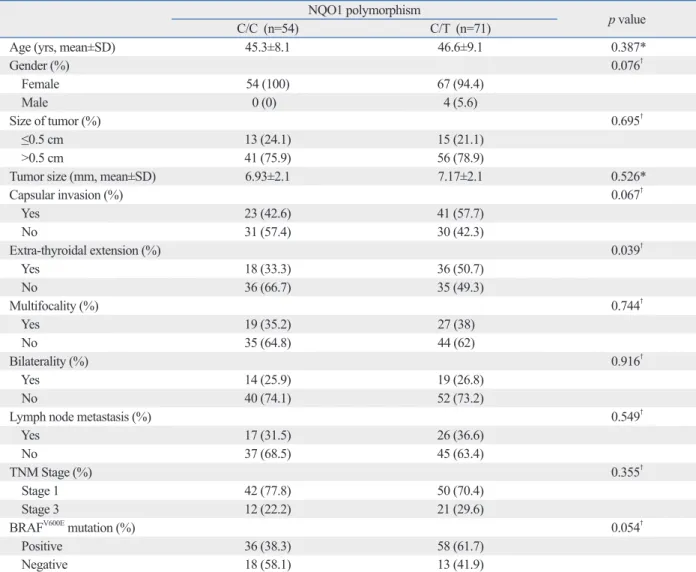This screenshot has width=696, height=572.
Task: Select the 'Male' row label
Action: 35,103
